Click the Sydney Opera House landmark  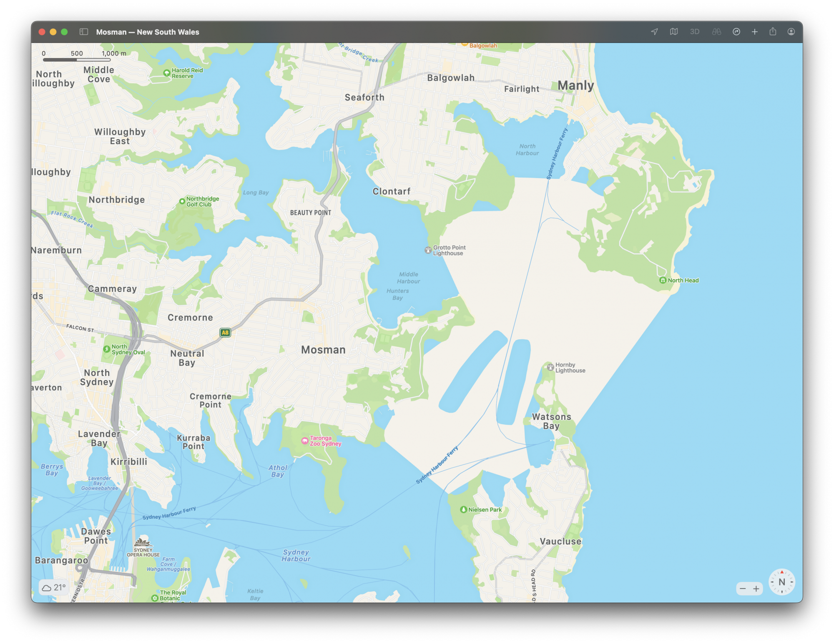[x=143, y=543]
